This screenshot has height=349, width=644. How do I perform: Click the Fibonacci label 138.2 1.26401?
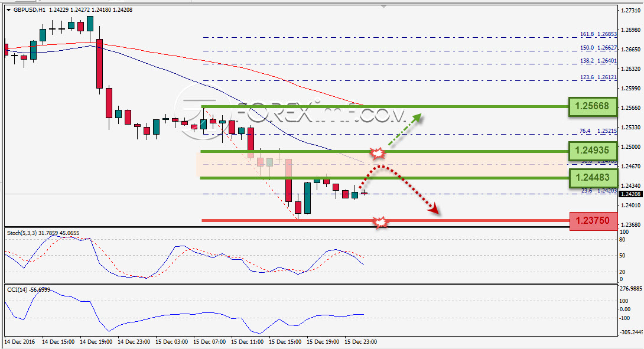click(598, 61)
